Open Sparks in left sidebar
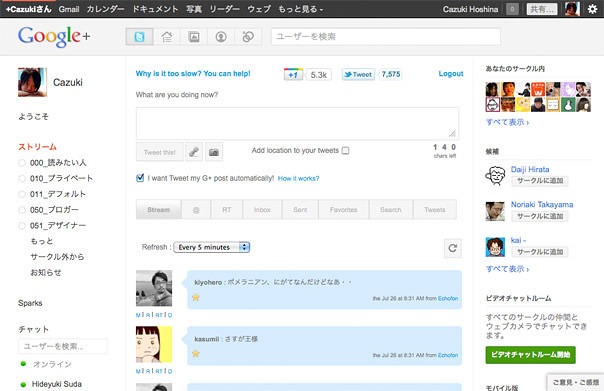604x391 pixels. click(x=30, y=303)
